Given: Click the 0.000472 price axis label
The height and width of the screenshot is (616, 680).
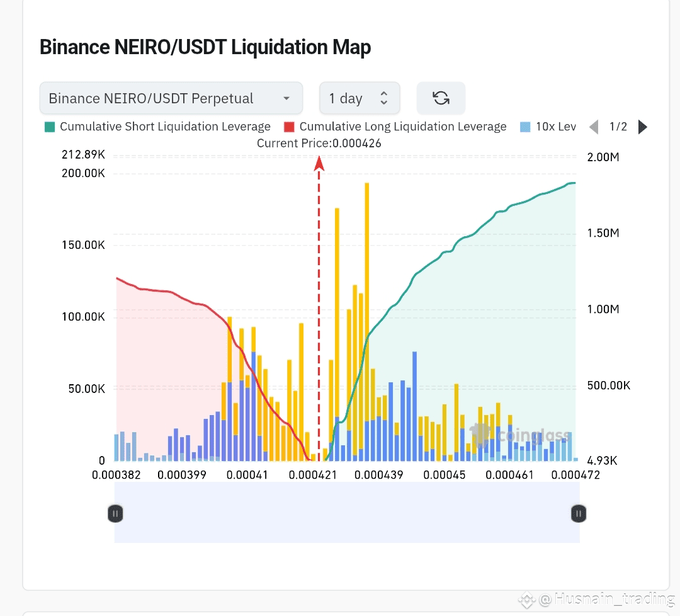Looking at the screenshot, I should [x=575, y=475].
